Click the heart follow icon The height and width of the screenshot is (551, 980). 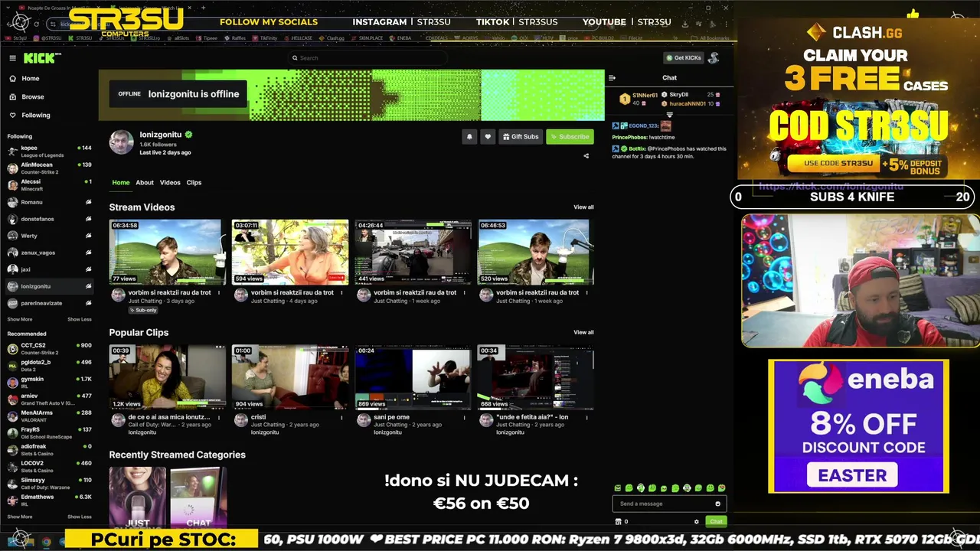(488, 137)
